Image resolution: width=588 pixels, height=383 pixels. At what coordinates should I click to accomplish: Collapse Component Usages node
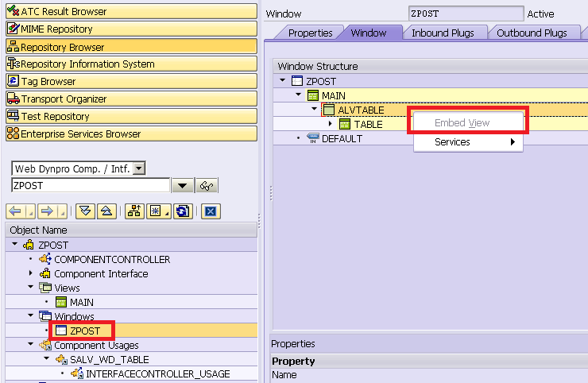tap(31, 344)
